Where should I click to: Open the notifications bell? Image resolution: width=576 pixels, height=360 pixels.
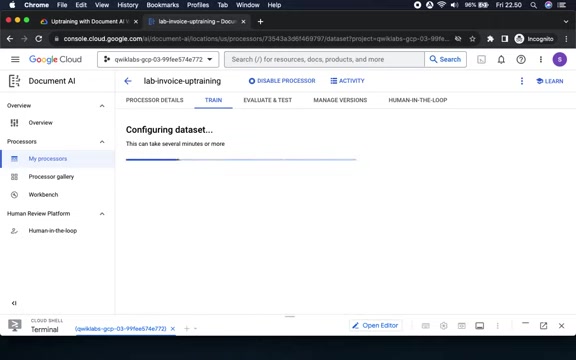(501, 59)
